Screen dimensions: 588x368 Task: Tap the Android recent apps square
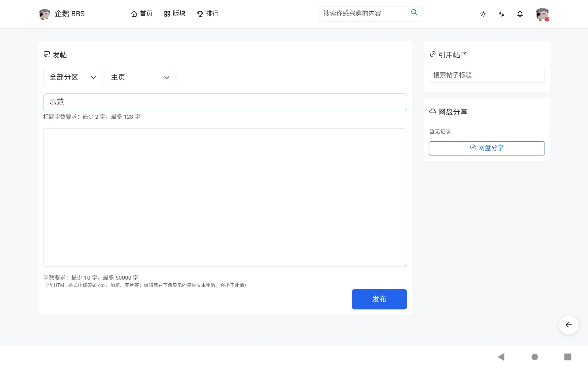point(568,357)
